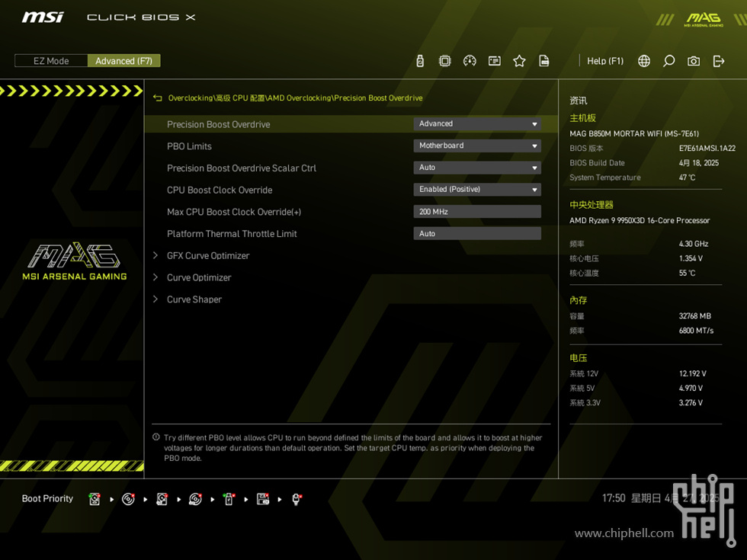747x560 pixels.
Task: Click the 12V reading '12.192 V'
Action: click(x=693, y=374)
